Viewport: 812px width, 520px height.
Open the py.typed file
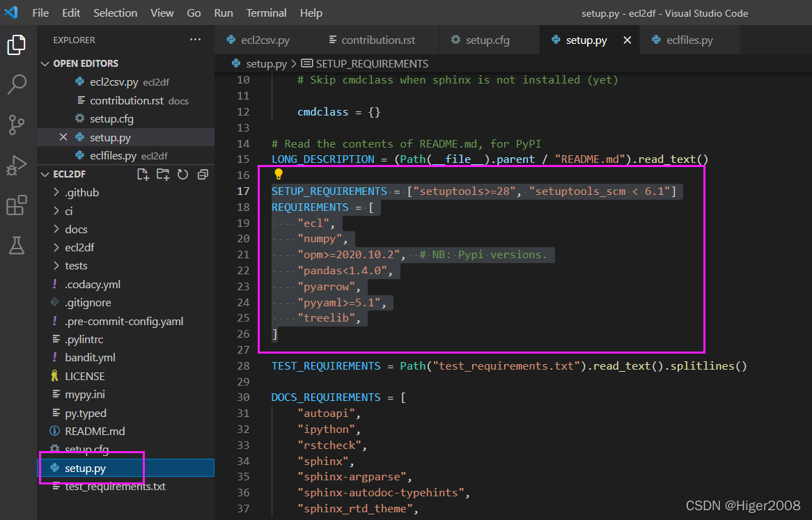coord(126,413)
